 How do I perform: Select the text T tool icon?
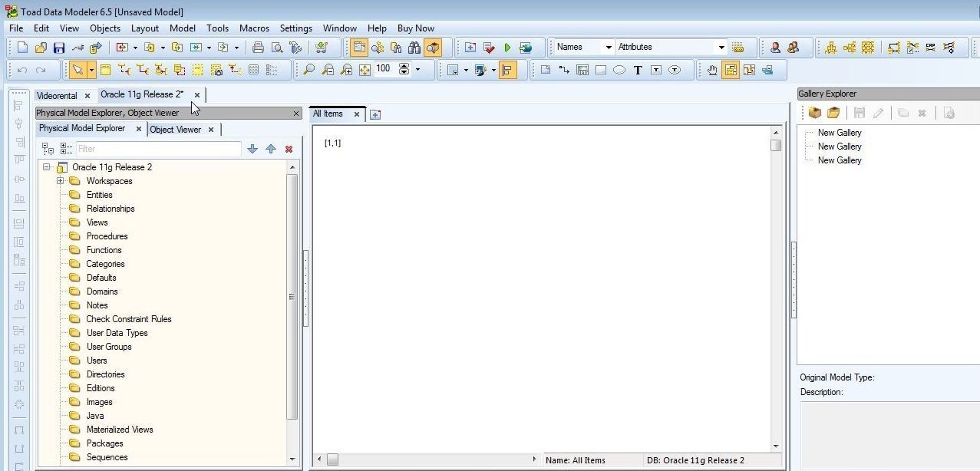click(638, 70)
